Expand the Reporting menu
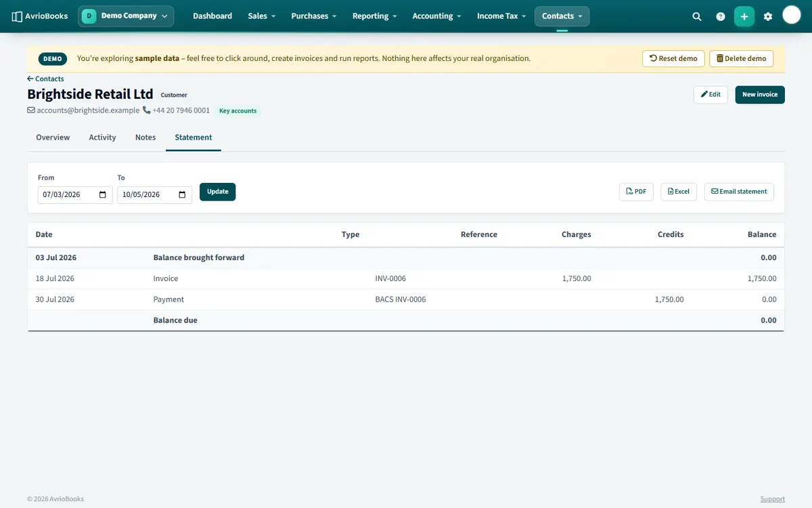Screen dimensions: 812x508 pyautogui.click(x=375, y=16)
